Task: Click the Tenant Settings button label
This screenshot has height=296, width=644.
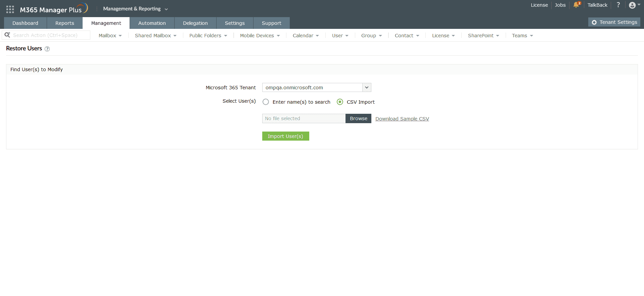Action: 618,22
